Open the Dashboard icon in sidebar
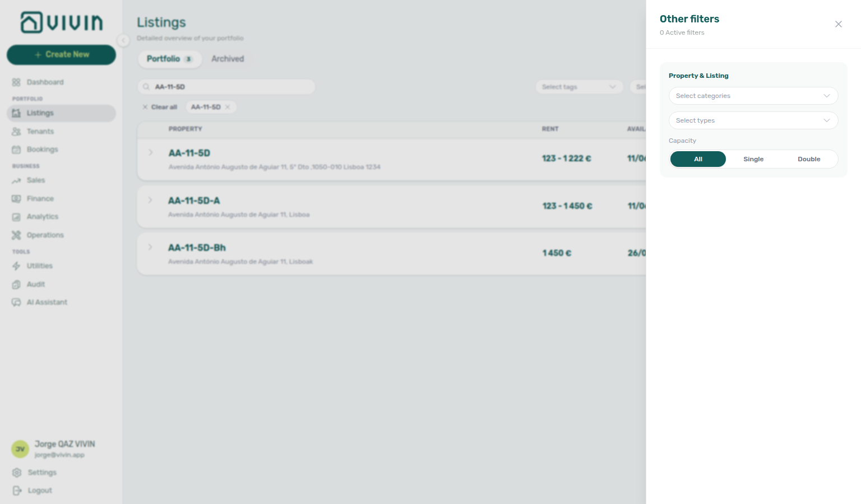The image size is (861, 504). (x=16, y=82)
